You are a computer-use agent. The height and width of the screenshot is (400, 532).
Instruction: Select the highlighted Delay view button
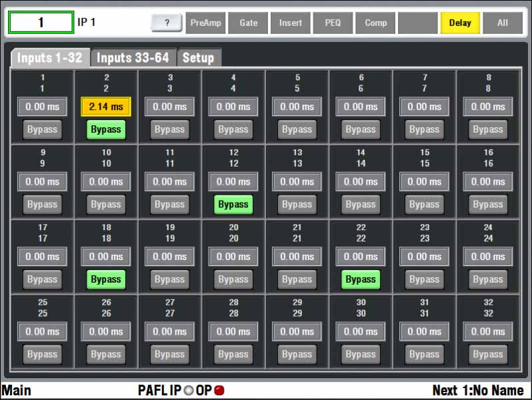pos(460,23)
